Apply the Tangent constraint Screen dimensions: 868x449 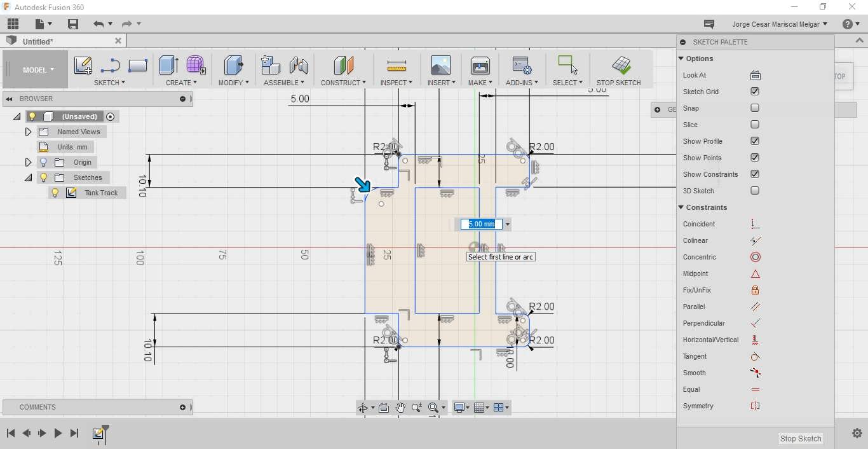[756, 356]
